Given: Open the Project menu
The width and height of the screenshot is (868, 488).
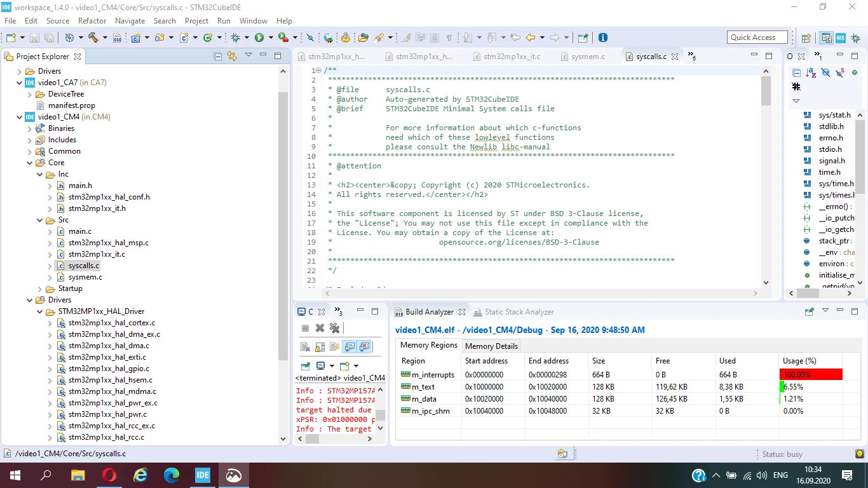Looking at the screenshot, I should coord(196,21).
